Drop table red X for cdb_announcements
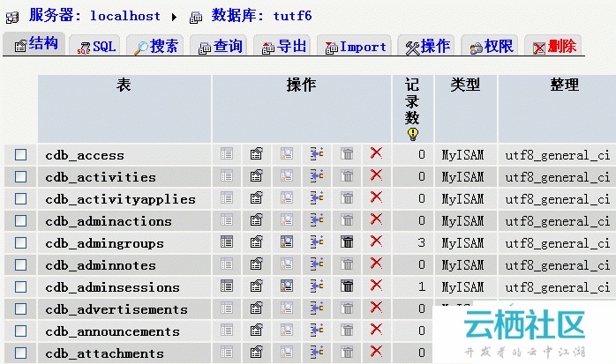 pos(376,329)
